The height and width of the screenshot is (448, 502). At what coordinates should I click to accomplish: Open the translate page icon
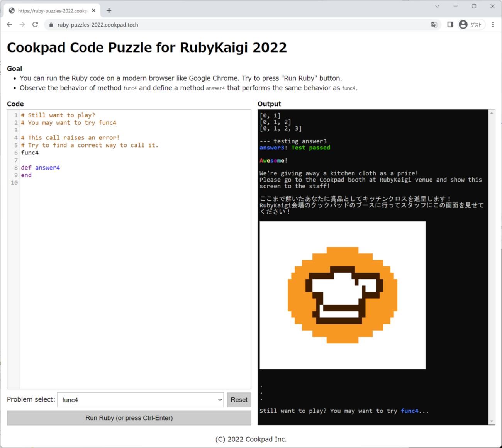(x=434, y=25)
